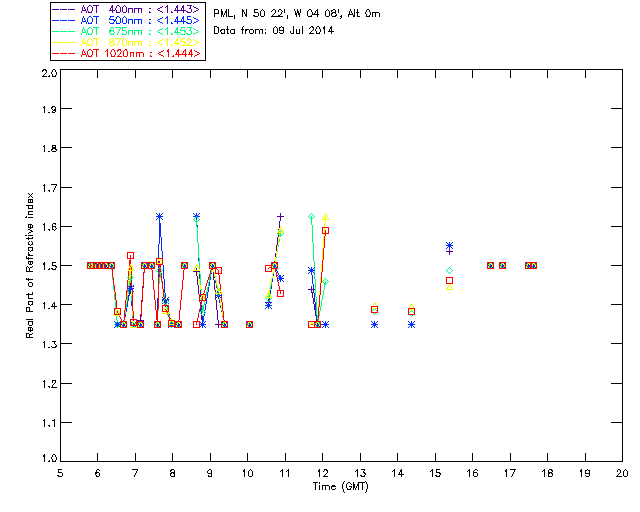Click the x-axis tick label '15'
This screenshot has width=640, height=512.
(x=435, y=473)
